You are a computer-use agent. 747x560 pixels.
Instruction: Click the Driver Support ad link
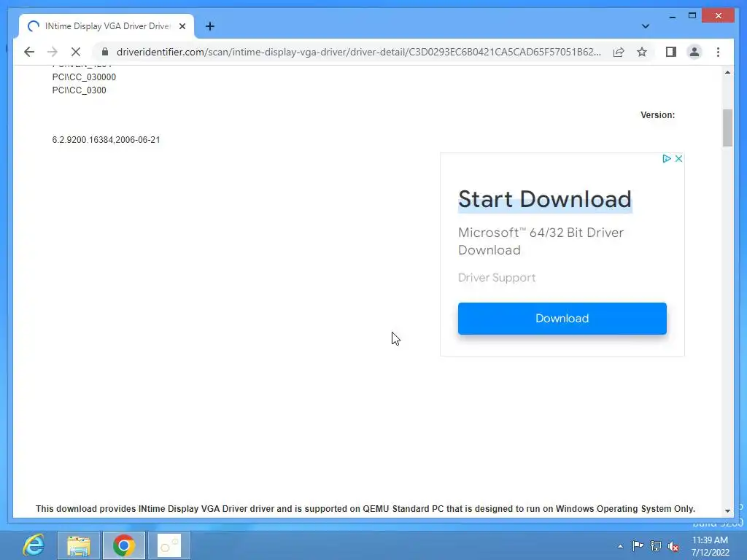coord(497,277)
